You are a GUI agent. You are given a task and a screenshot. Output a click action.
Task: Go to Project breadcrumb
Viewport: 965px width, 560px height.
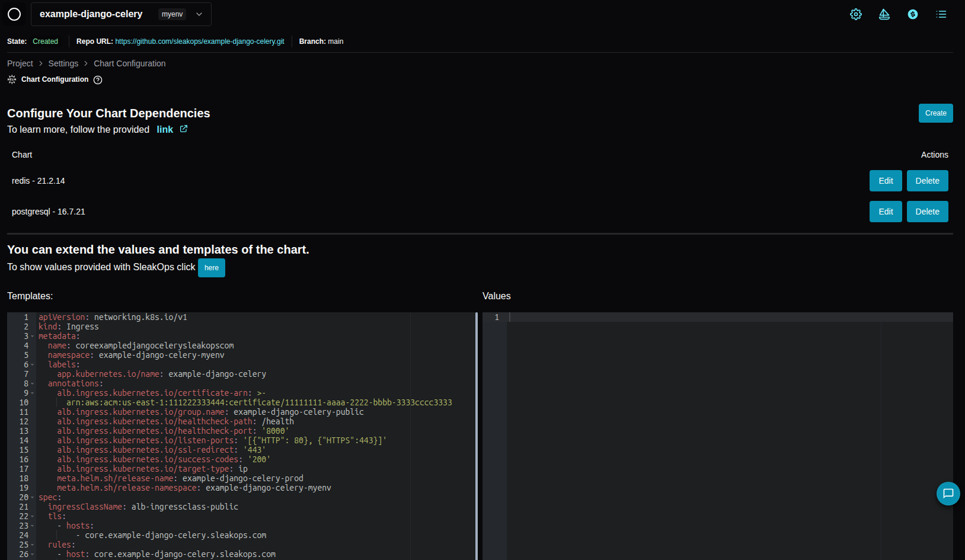click(x=20, y=63)
